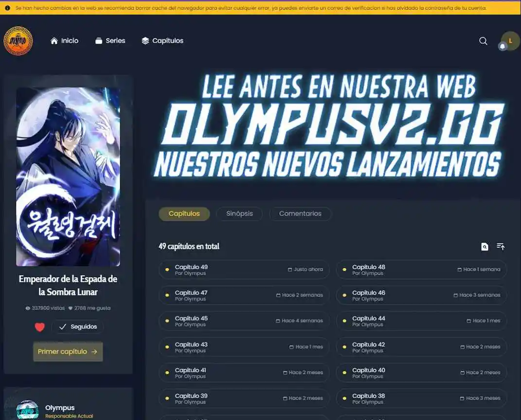The width and height of the screenshot is (521, 420).
Task: Click the '2788 me gusta' counter
Action: click(x=90, y=308)
